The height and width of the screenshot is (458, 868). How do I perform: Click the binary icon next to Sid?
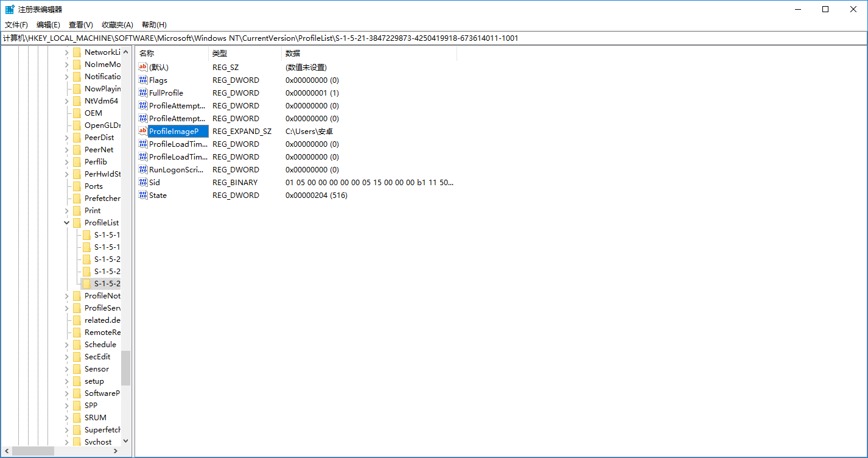click(x=143, y=182)
